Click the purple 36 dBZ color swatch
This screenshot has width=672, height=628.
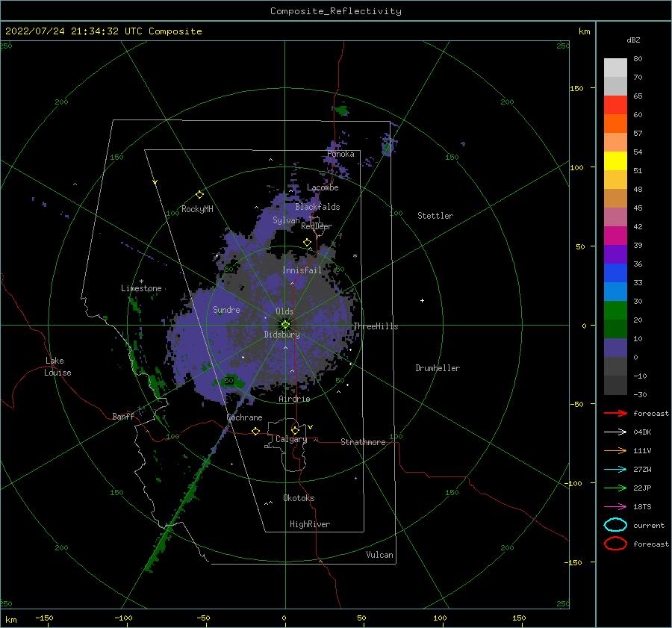click(615, 254)
